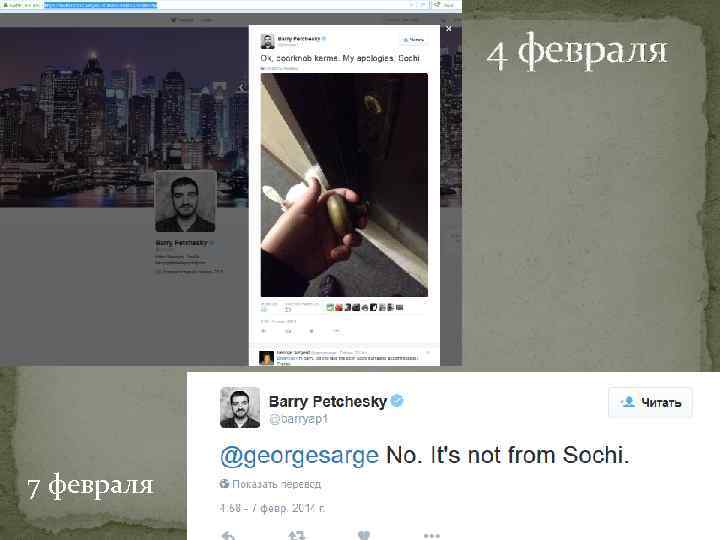The height and width of the screenshot is (540, 720).
Task: Open the @barryap1 handle link
Action: pyautogui.click(x=298, y=419)
